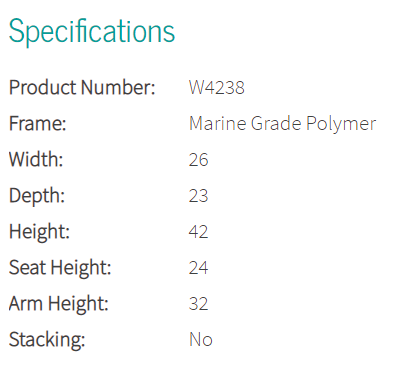Click the Stacking label

tap(47, 340)
